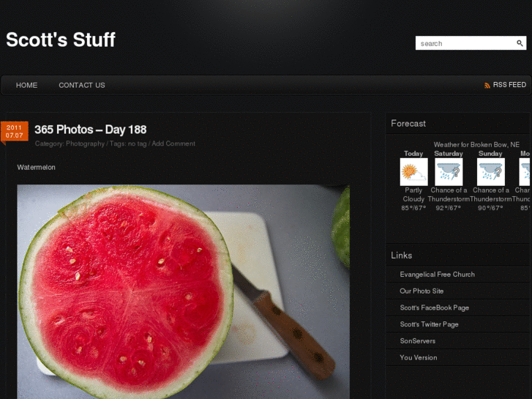Image resolution: width=532 pixels, height=399 pixels.
Task: Open the SonServers link
Action: point(417,341)
